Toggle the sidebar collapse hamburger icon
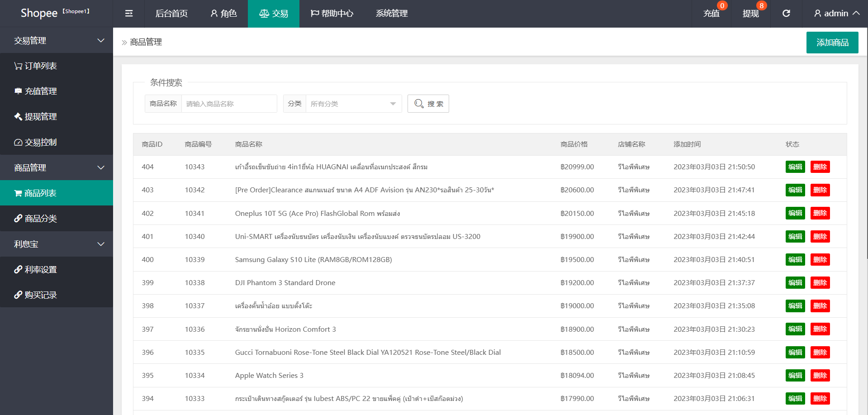The height and width of the screenshot is (415, 868). coord(129,14)
